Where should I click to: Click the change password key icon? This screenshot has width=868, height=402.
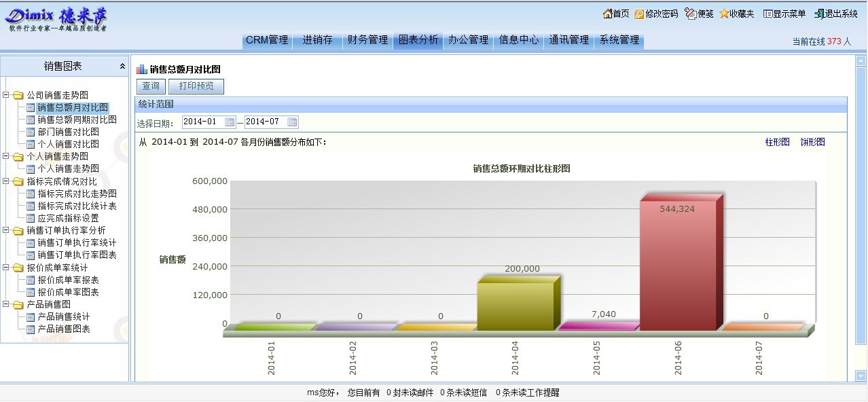point(639,14)
